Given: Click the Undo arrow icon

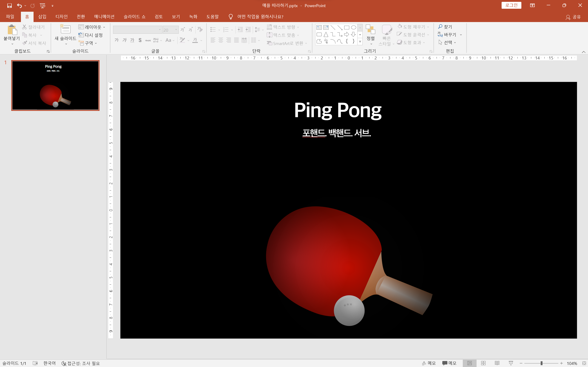Looking at the screenshot, I should click(x=19, y=5).
